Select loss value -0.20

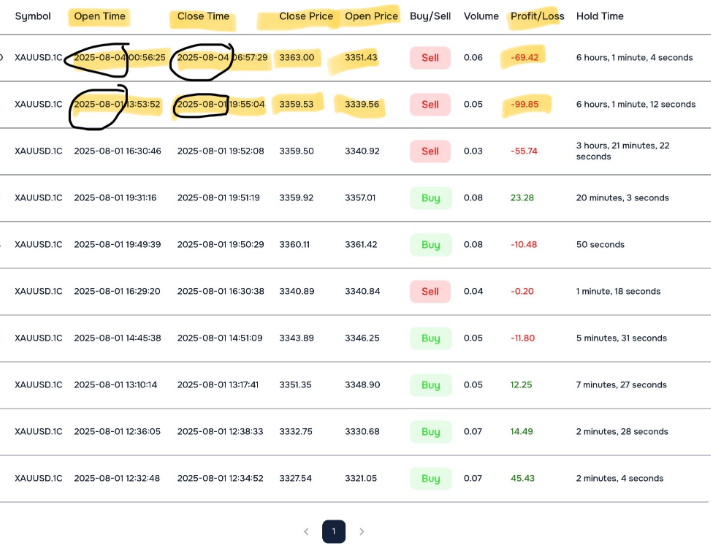point(522,291)
